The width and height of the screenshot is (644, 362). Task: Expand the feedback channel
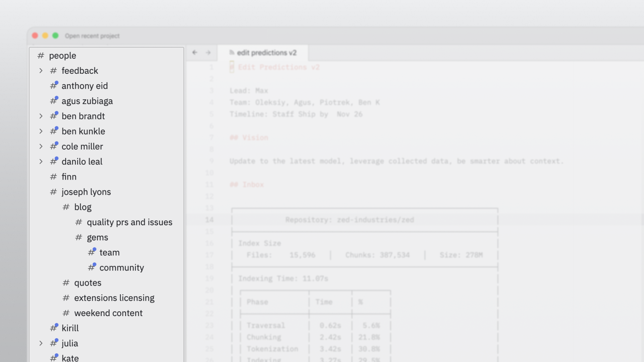point(41,71)
